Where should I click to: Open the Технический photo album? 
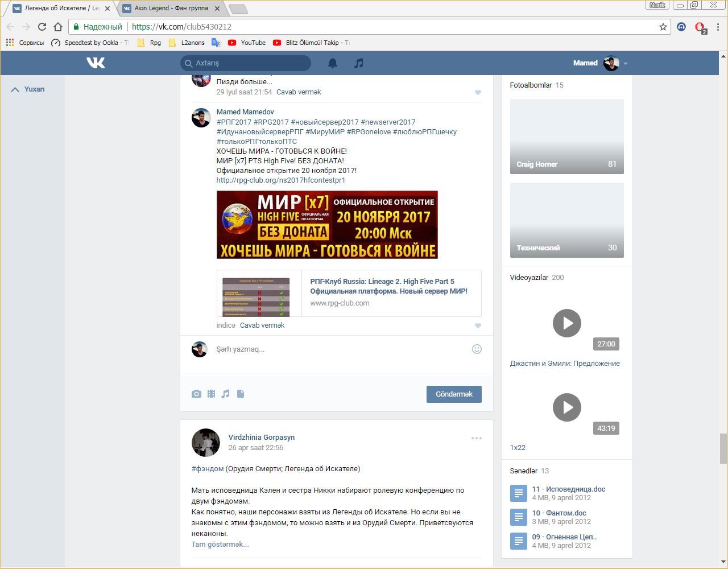(x=567, y=220)
